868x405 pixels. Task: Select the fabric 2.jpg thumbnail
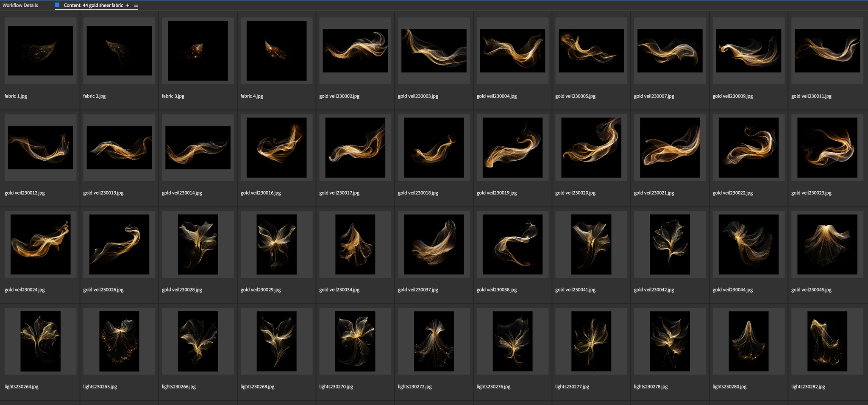pos(119,51)
